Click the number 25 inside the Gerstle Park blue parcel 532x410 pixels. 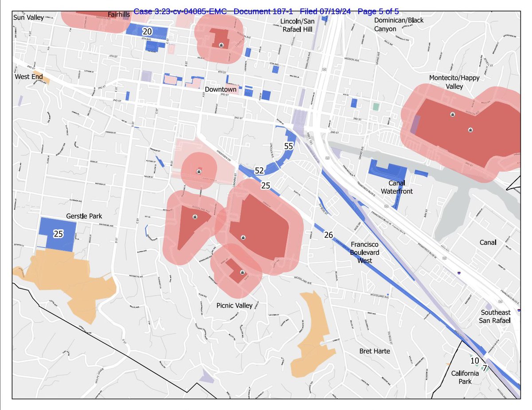point(58,233)
